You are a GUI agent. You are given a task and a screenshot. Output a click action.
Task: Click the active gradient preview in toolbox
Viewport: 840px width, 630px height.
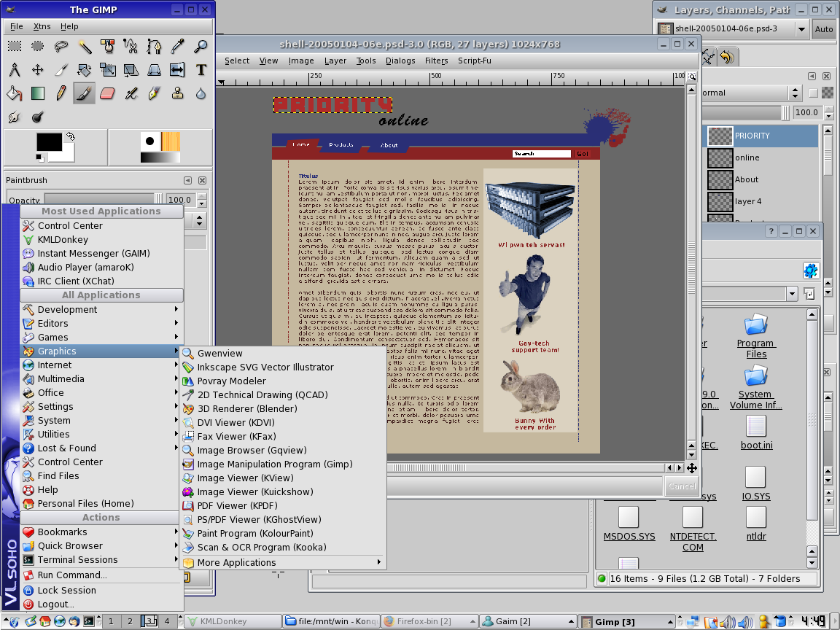(160, 157)
